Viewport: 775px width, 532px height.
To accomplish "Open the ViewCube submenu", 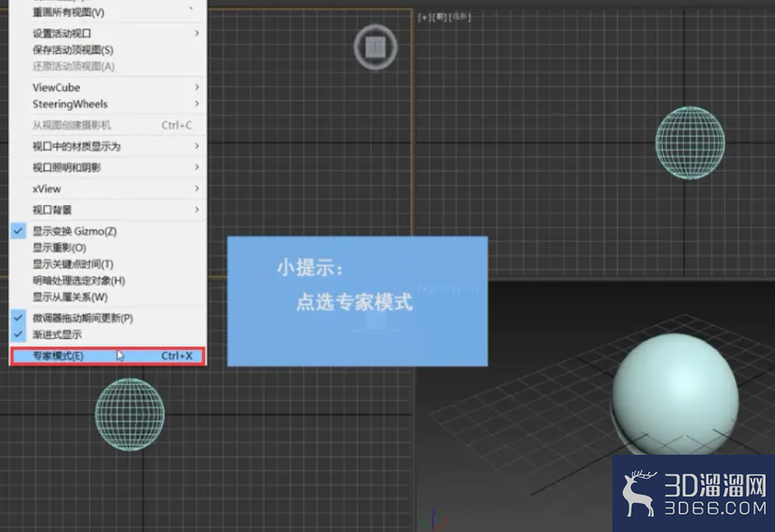I will (x=107, y=88).
